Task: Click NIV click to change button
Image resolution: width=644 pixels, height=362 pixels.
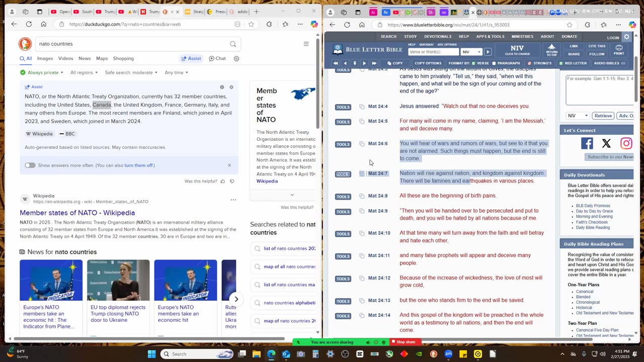Action: coord(517,50)
